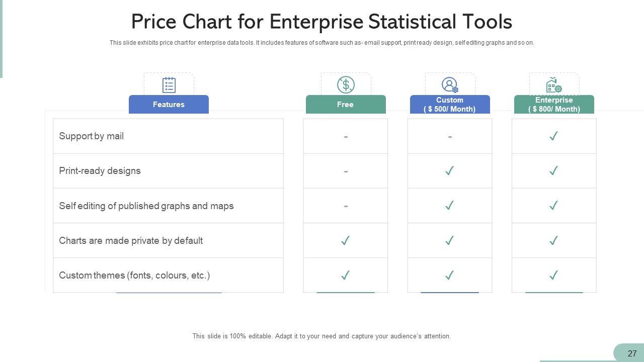The width and height of the screenshot is (644, 362).
Task: Click the Enterprise checkmark for Self editing row
Action: 553,206
